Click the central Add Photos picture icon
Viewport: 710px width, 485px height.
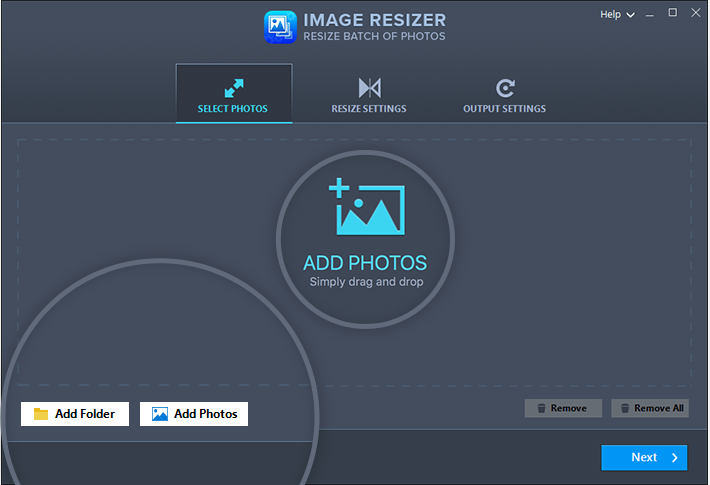(x=367, y=206)
